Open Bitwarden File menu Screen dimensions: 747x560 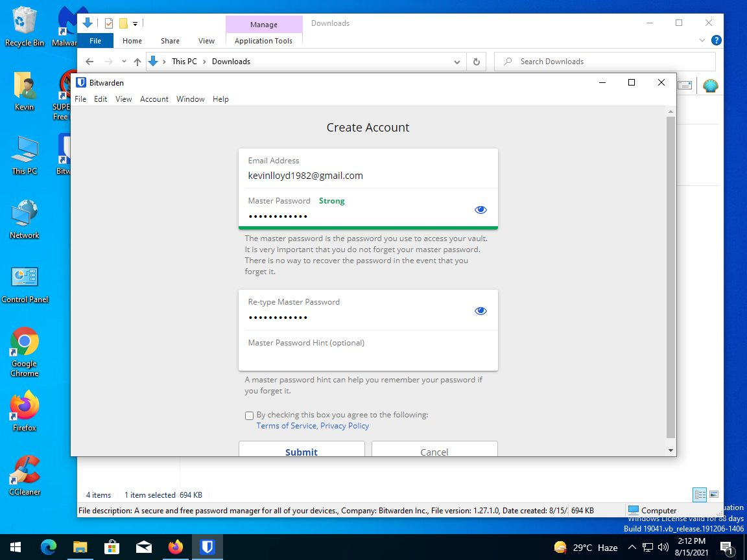pos(80,99)
